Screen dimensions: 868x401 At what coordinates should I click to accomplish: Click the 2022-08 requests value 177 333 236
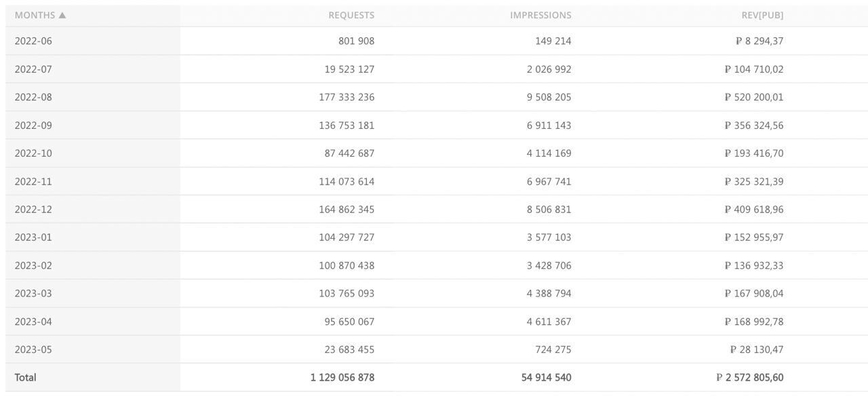[347, 97]
